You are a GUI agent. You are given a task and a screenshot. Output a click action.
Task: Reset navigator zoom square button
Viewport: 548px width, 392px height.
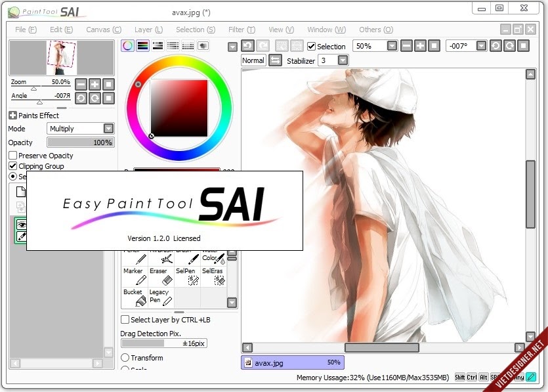[x=109, y=84]
